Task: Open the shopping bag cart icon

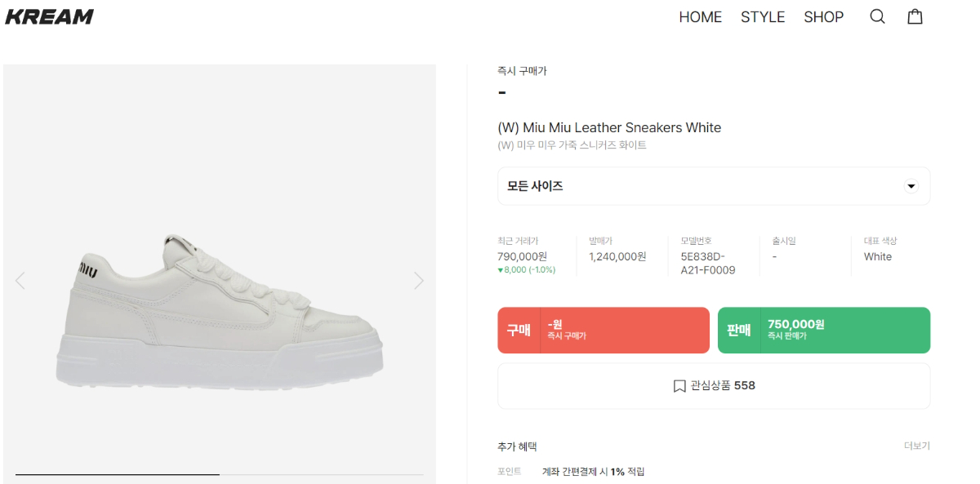Action: 915,16
